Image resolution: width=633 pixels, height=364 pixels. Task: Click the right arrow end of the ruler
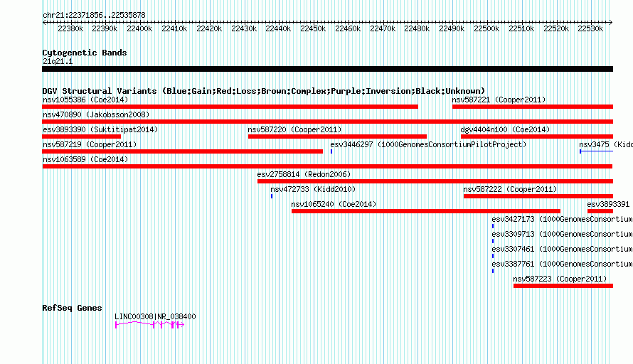click(611, 23)
